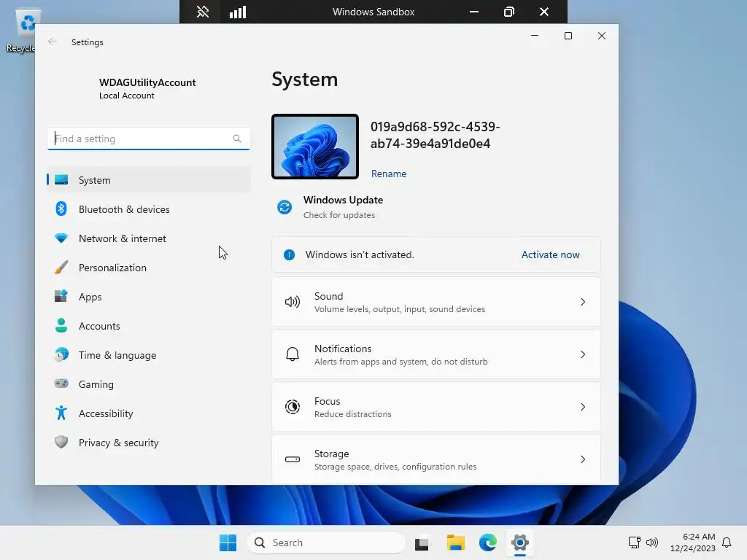
Task: Click the Storage drive icon
Action: [x=293, y=459]
